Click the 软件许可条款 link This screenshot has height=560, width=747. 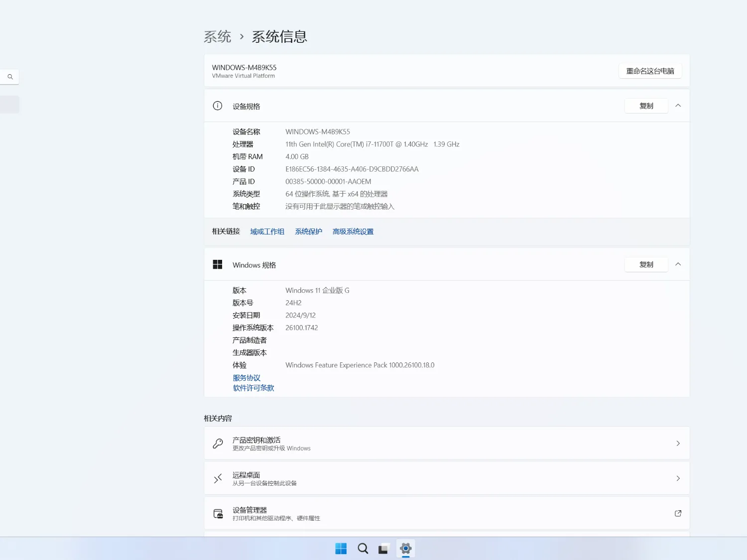click(253, 388)
